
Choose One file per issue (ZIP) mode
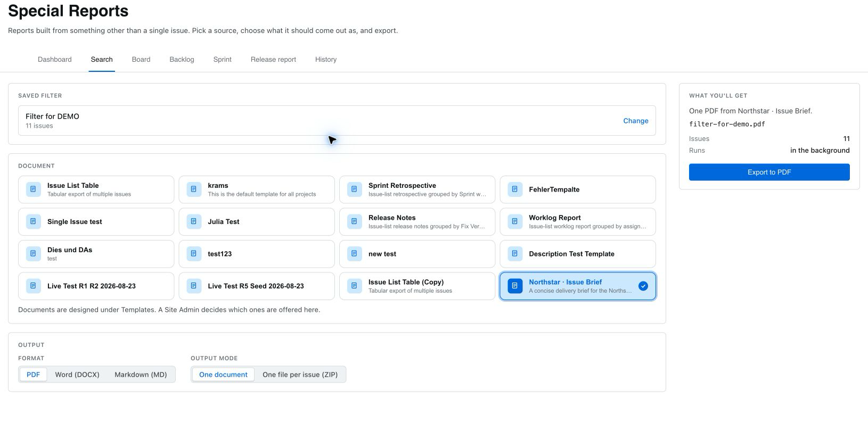click(300, 375)
